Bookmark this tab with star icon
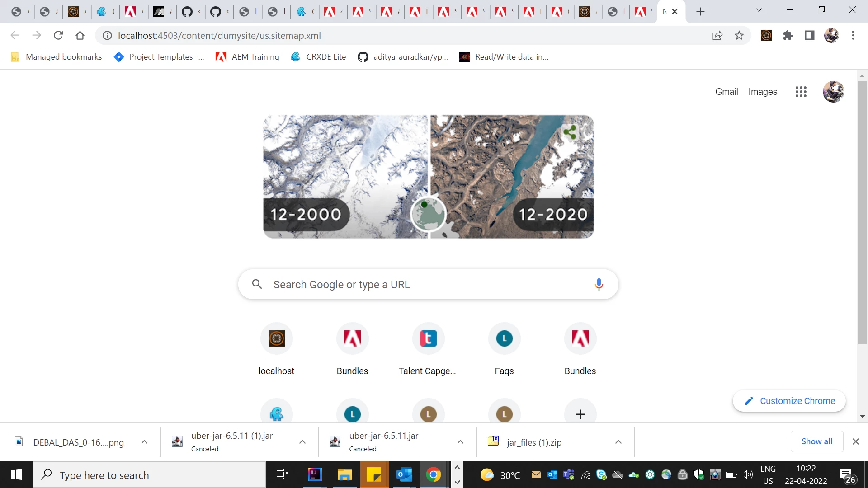This screenshot has width=868, height=488. pos(739,35)
